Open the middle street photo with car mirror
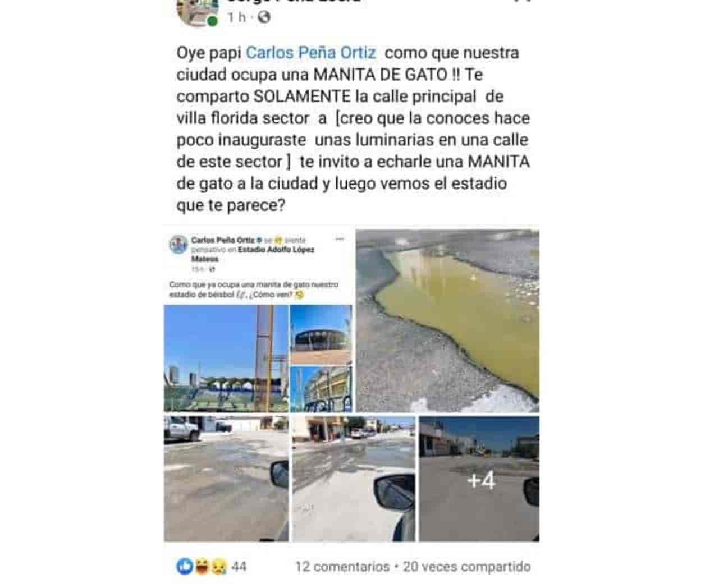Viewport: 705px width, 588px height. [354, 479]
